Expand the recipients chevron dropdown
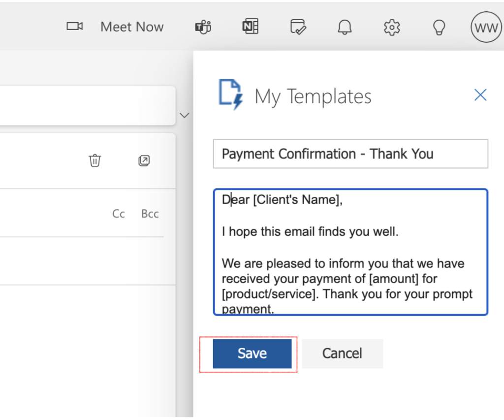Image resolution: width=504 pixels, height=420 pixels. [184, 115]
